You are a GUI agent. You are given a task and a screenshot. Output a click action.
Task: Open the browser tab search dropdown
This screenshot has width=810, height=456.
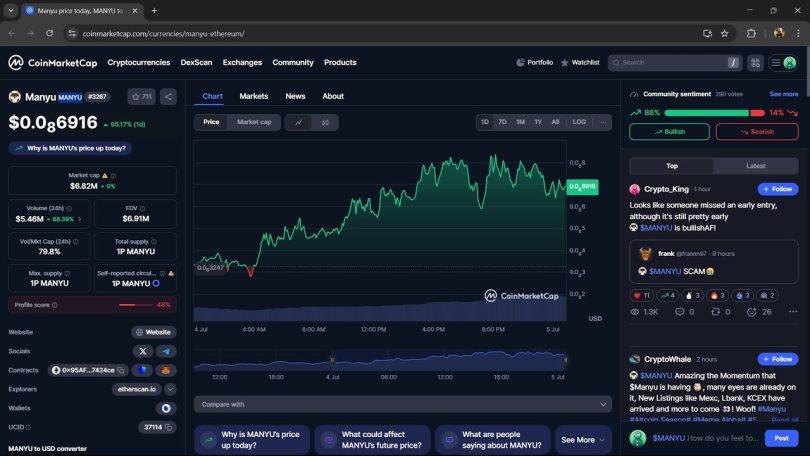10,10
